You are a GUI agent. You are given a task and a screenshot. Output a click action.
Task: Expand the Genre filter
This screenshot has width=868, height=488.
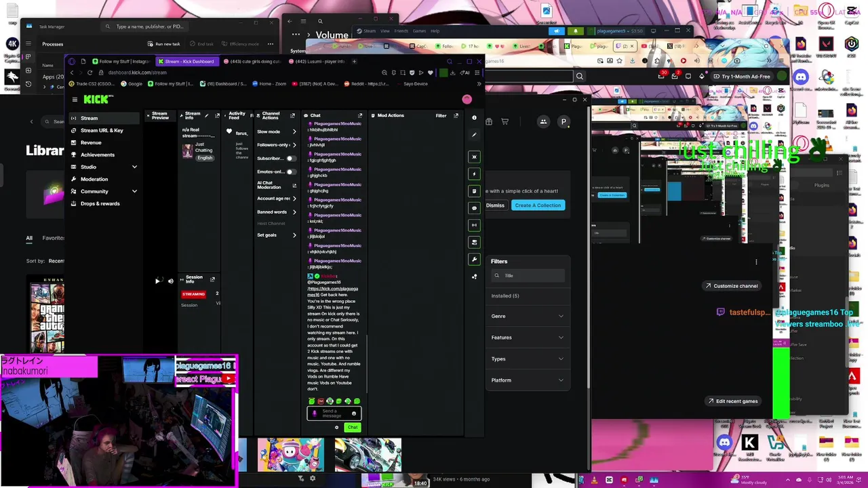(528, 316)
